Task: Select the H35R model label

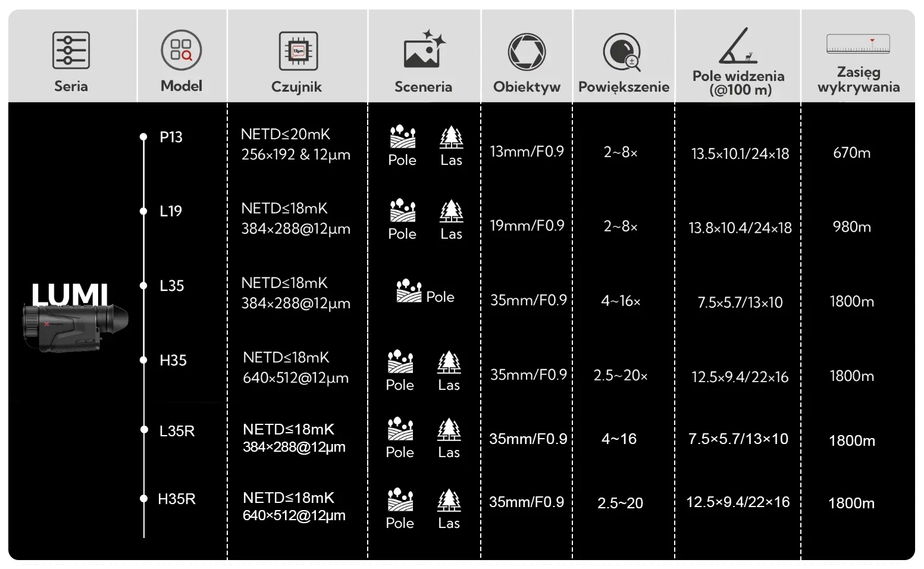Action: 177,499
